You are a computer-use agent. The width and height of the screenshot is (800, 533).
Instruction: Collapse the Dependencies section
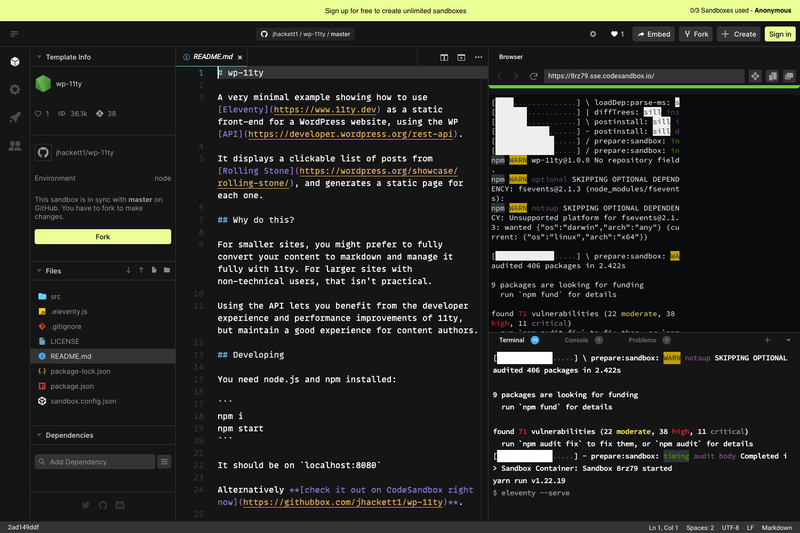39,435
